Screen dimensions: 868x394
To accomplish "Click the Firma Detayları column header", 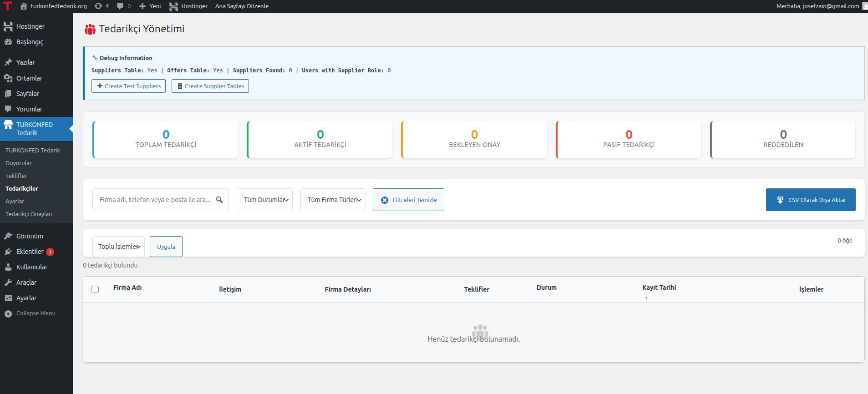I will click(348, 289).
